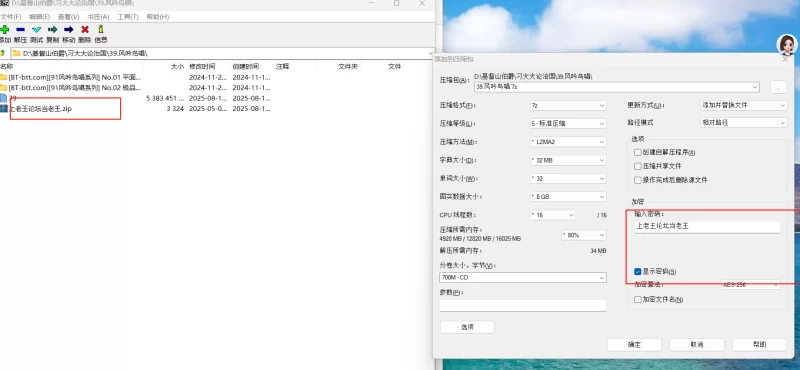
Task: Click the 文件夹 column header
Action: [348, 66]
